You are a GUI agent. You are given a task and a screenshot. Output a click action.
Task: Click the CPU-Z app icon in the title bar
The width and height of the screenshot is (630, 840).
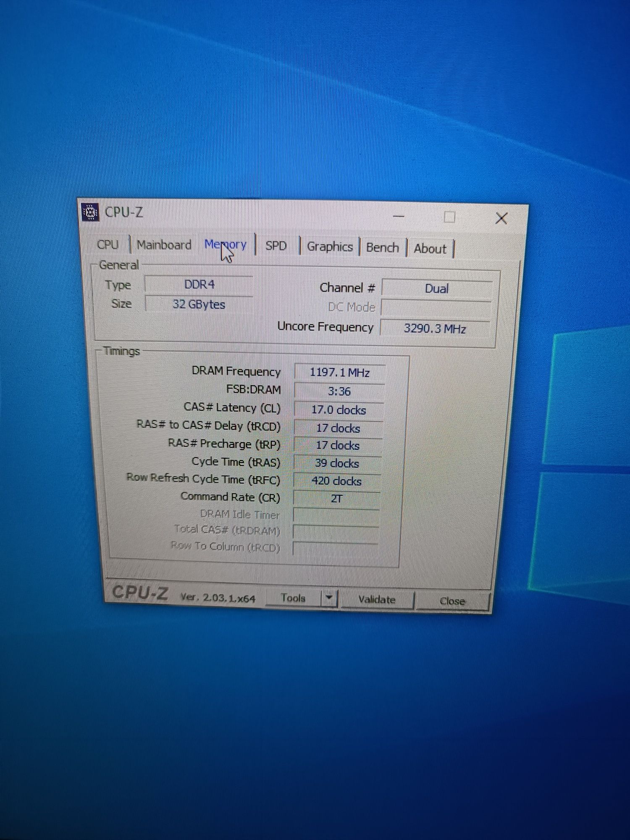click(x=90, y=212)
